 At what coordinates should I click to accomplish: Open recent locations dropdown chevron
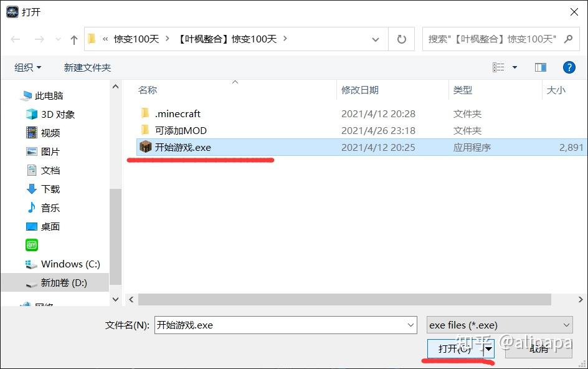(58, 39)
